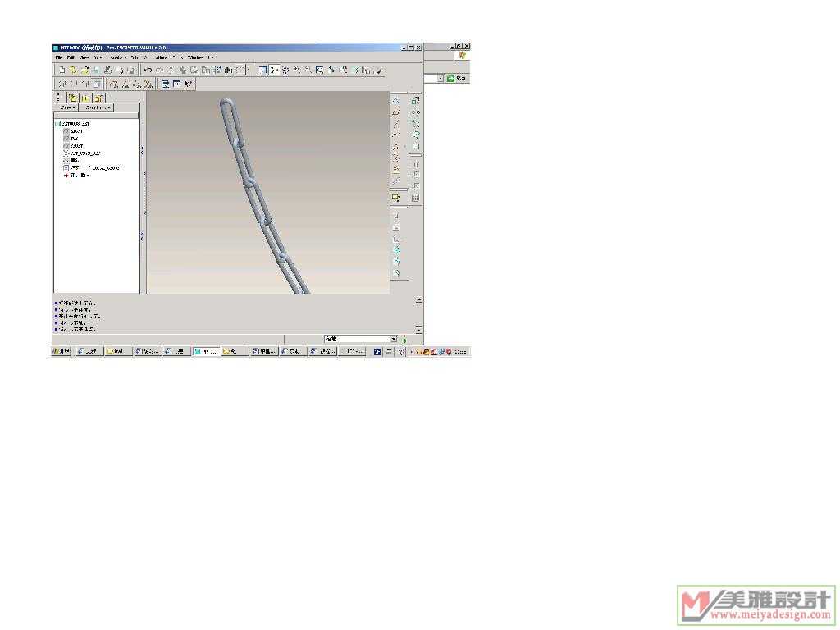Click the create component icon in far-right toolbar
This screenshot has height=630, width=840.
(415, 112)
